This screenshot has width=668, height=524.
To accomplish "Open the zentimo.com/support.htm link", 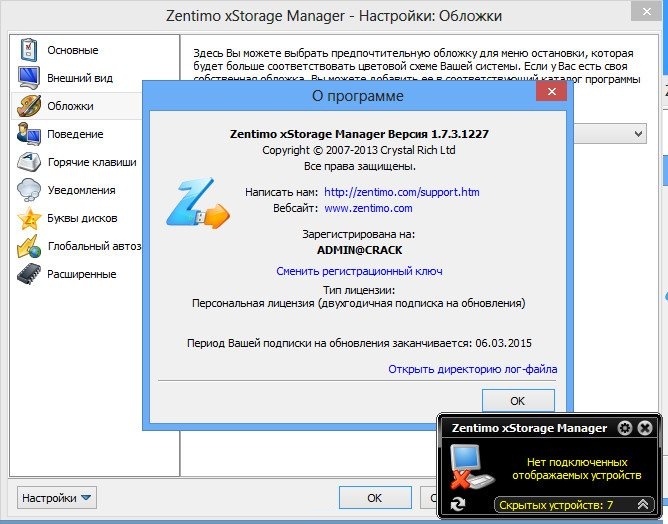I will click(402, 190).
